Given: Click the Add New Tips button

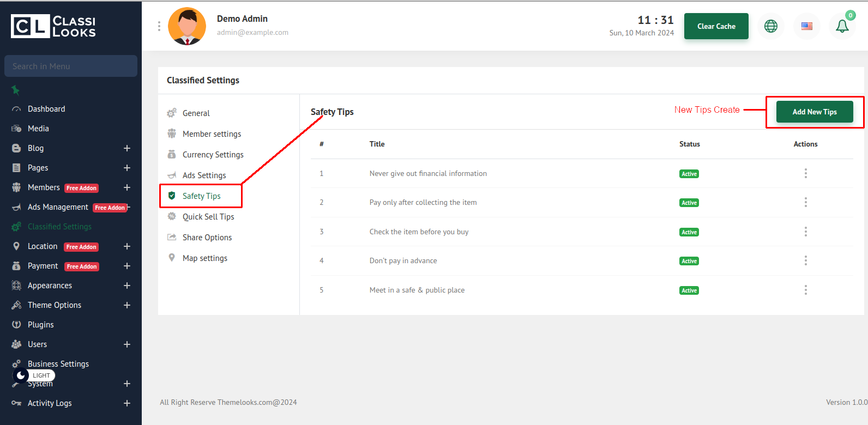Looking at the screenshot, I should point(814,112).
